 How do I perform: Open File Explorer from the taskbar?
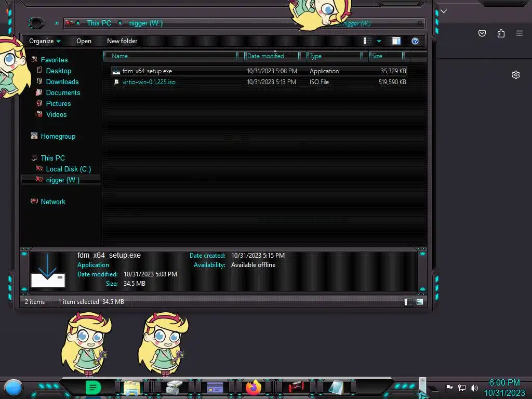coord(132,388)
